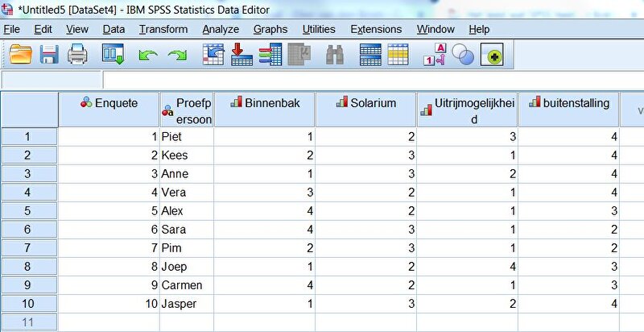Image resolution: width=644 pixels, height=332 pixels.
Task: Select the Solarium column header
Action: (365, 103)
